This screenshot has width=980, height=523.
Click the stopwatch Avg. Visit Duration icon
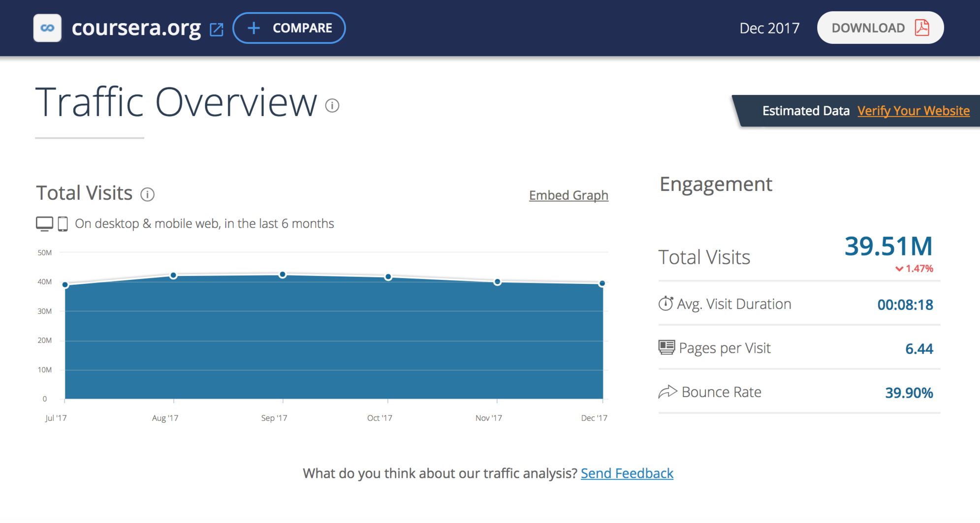click(x=665, y=304)
